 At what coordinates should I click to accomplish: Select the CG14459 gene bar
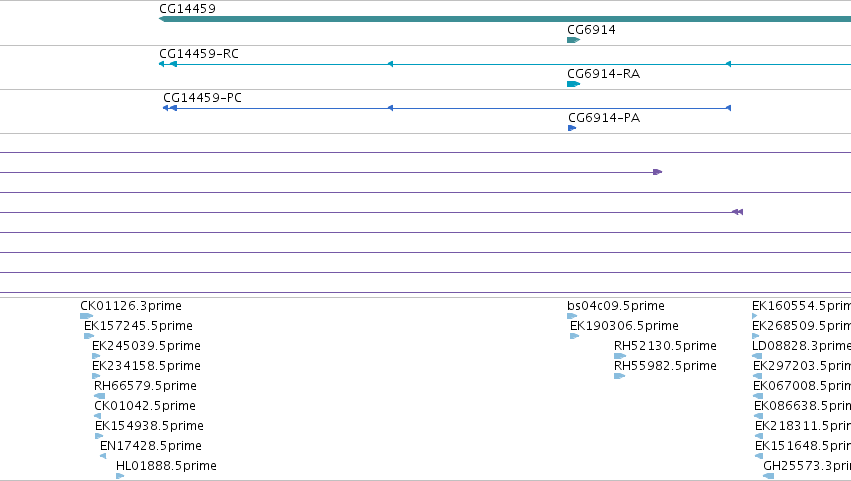pos(505,19)
